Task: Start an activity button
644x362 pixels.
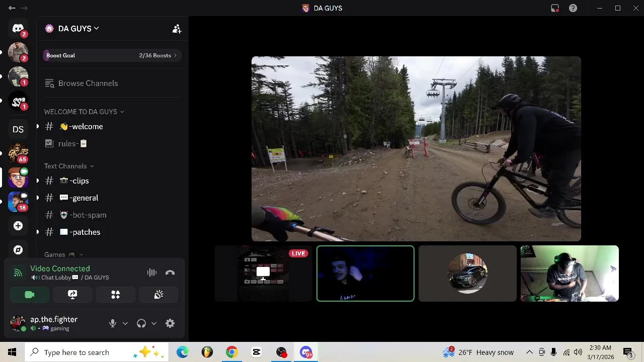Action: tap(116, 295)
